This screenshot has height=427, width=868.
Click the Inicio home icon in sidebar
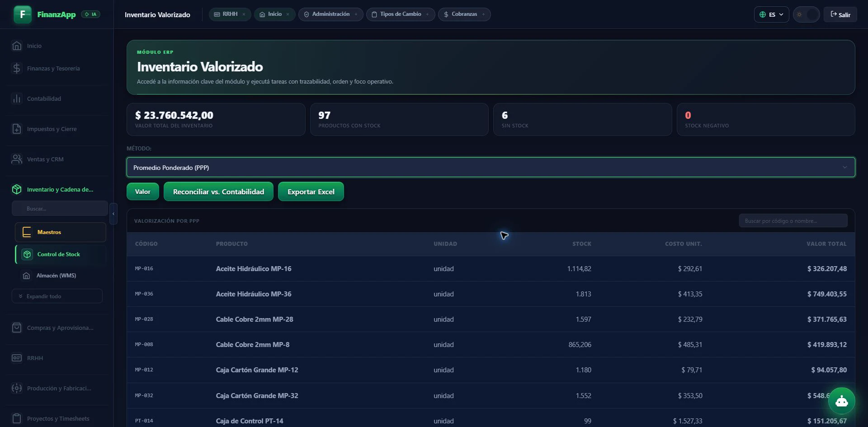point(17,46)
